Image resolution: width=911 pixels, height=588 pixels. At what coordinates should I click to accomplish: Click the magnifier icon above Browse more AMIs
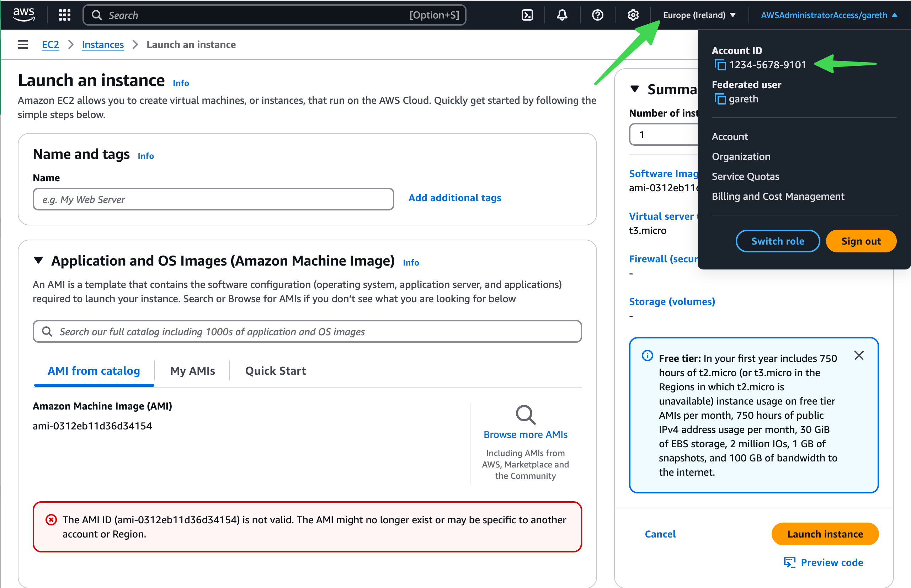coord(525,415)
